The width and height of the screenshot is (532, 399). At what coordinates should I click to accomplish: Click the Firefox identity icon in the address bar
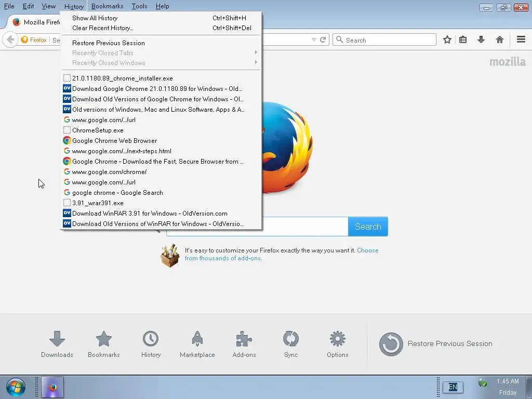coord(24,39)
